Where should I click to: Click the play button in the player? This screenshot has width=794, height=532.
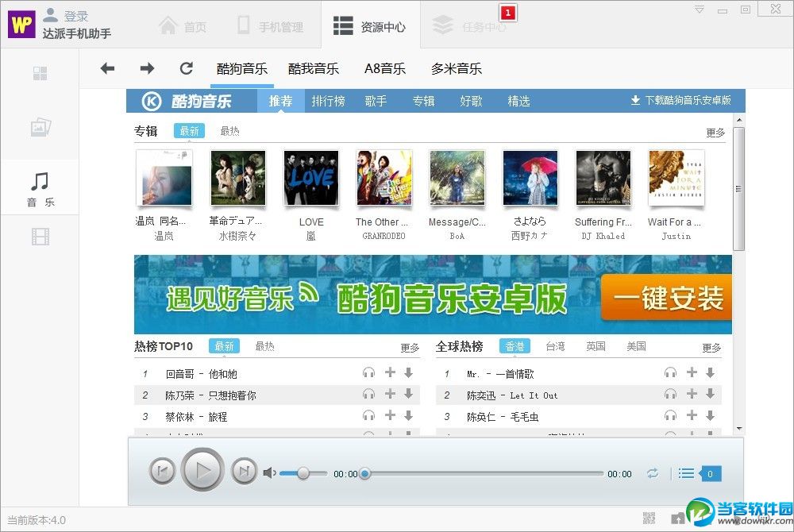click(x=202, y=470)
